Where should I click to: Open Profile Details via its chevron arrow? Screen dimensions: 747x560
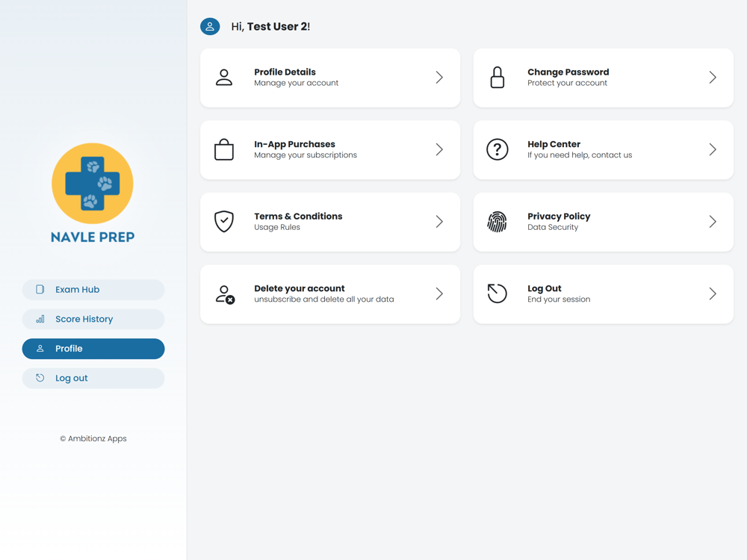coord(439,78)
